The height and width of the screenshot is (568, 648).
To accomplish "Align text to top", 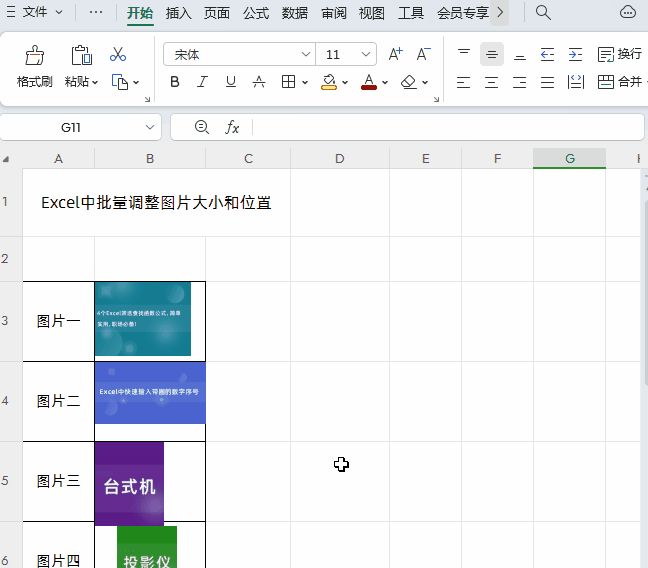I will click(464, 54).
